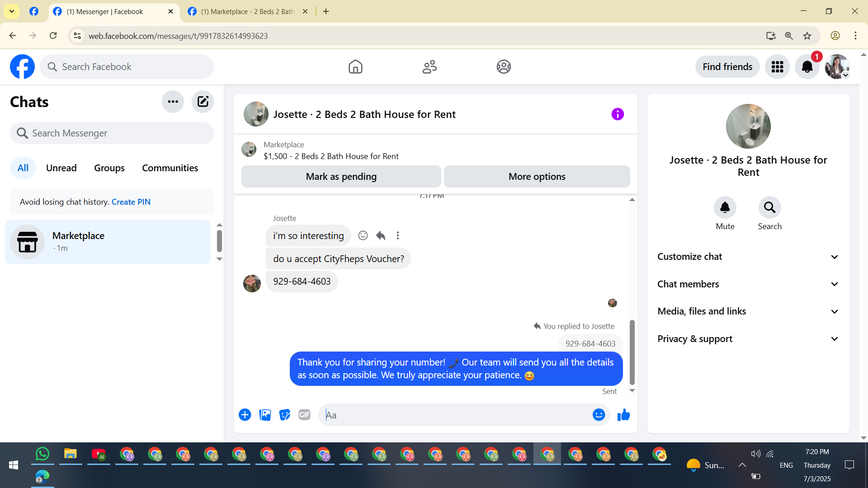The height and width of the screenshot is (488, 868).
Task: Open emoji picker in message field
Action: click(599, 415)
